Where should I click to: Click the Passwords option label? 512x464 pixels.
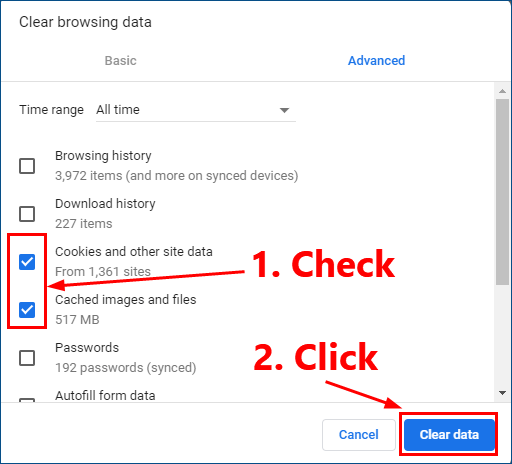pyautogui.click(x=87, y=348)
